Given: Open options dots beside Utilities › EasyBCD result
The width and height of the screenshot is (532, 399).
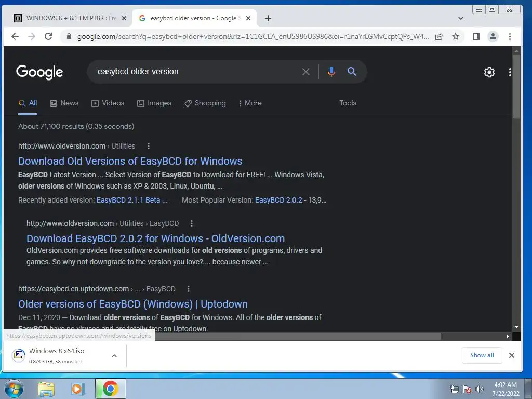Looking at the screenshot, I should 191,223.
